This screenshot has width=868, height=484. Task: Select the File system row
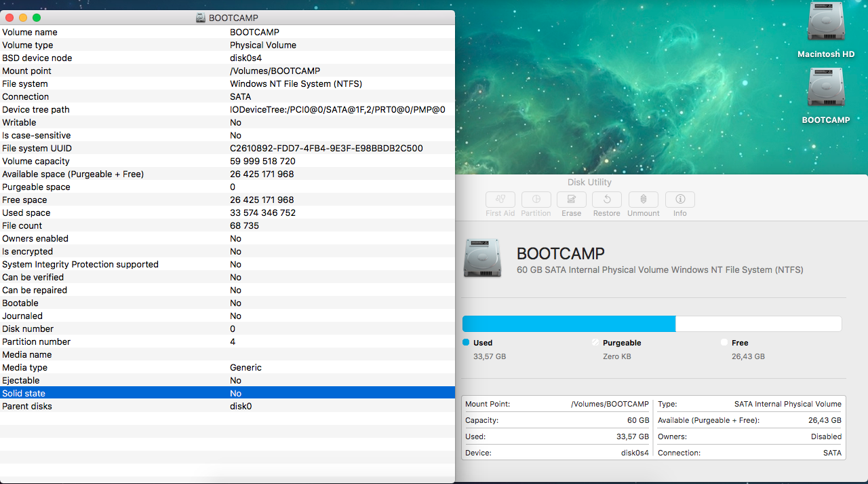point(227,83)
